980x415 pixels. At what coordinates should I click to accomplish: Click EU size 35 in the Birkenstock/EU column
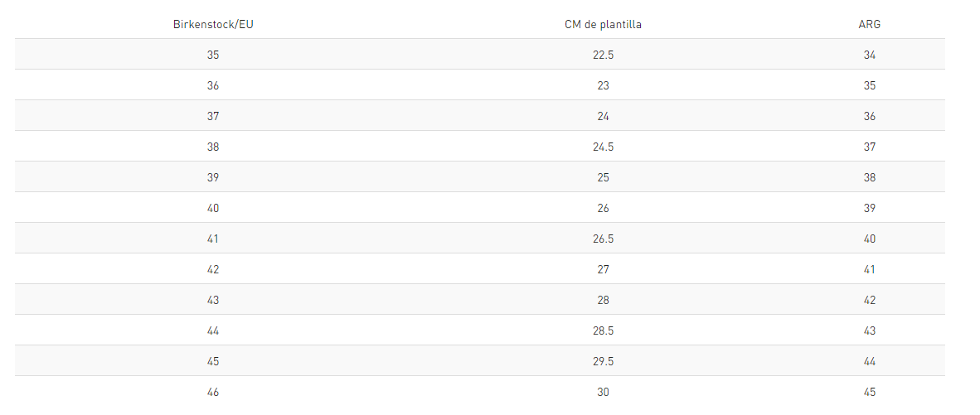[x=213, y=55]
